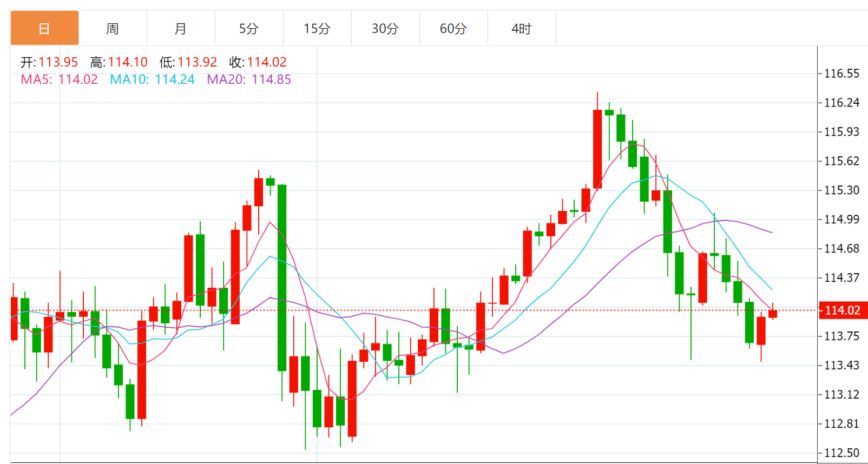Screen dimensions: 868x464
Task: Click the latest candle at chart's right end
Action: point(773,314)
